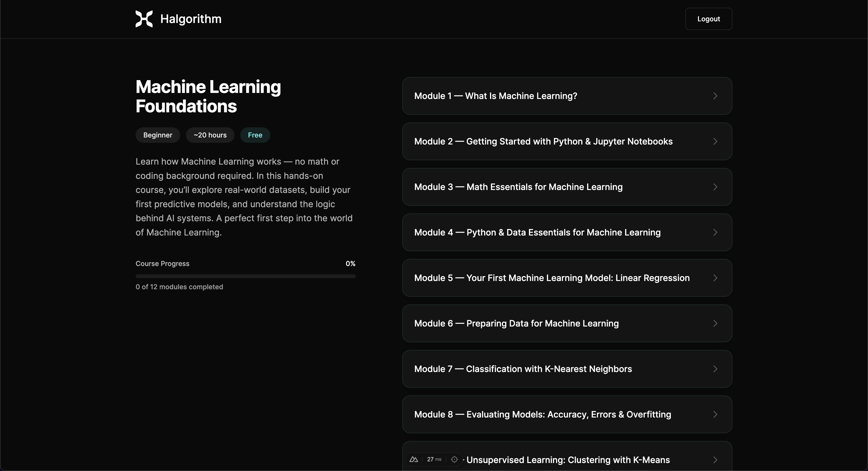868x471 pixels.
Task: Open Module 3 Math Essentials title
Action: coord(518,187)
